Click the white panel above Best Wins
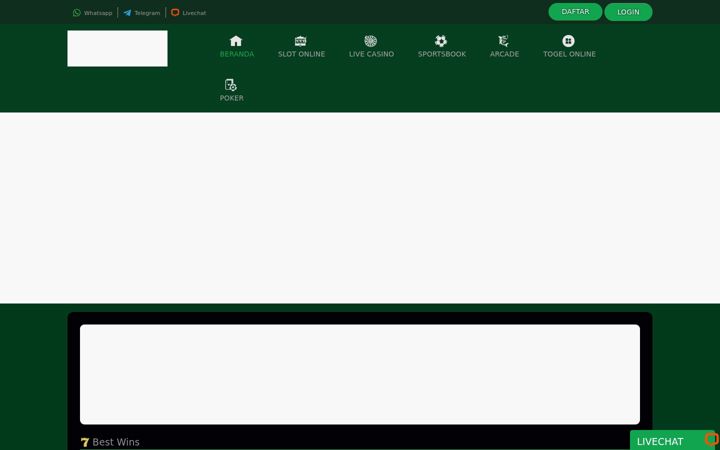 360,374
